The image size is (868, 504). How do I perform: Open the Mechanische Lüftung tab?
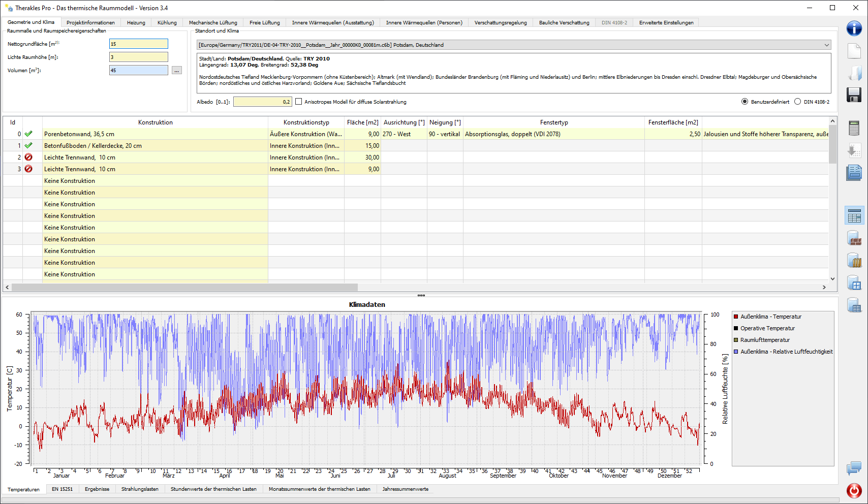tap(213, 23)
